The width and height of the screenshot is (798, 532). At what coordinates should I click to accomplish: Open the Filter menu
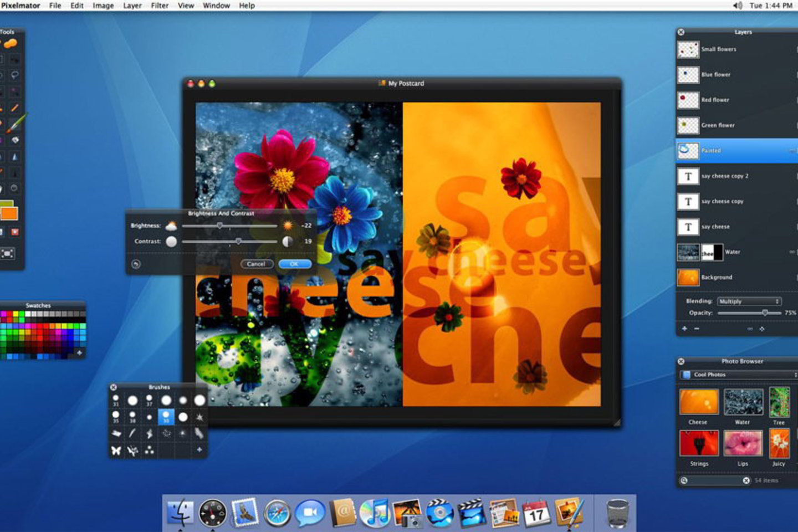coord(160,6)
